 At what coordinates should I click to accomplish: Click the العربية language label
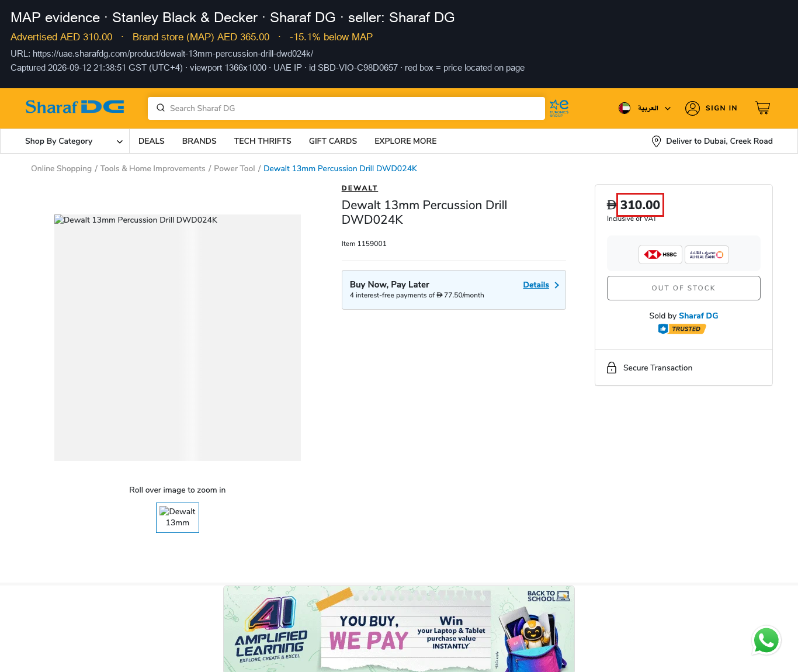pyautogui.click(x=648, y=108)
